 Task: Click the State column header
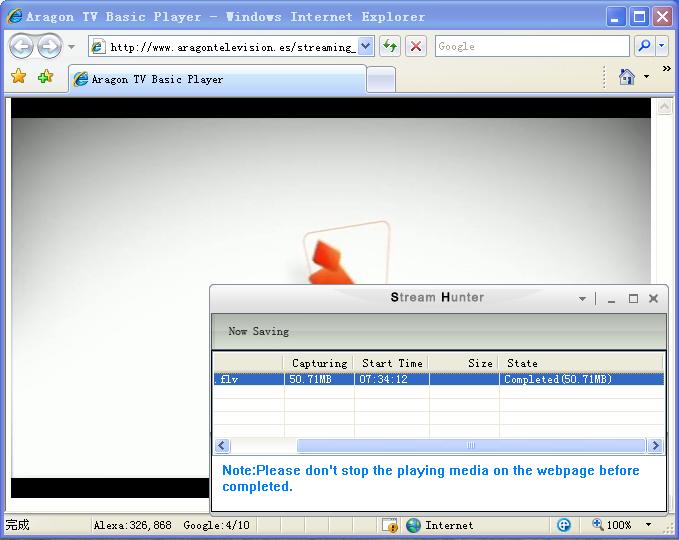[580, 363]
